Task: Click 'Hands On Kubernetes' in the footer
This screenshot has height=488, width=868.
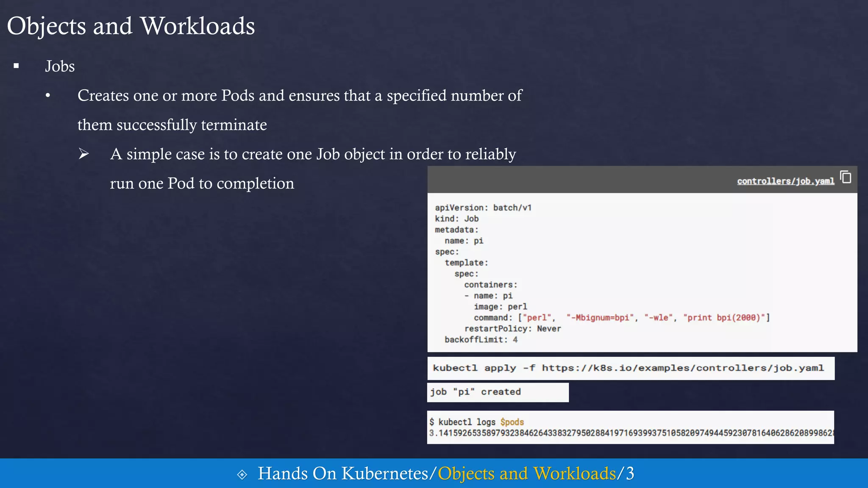Action: click(343, 474)
